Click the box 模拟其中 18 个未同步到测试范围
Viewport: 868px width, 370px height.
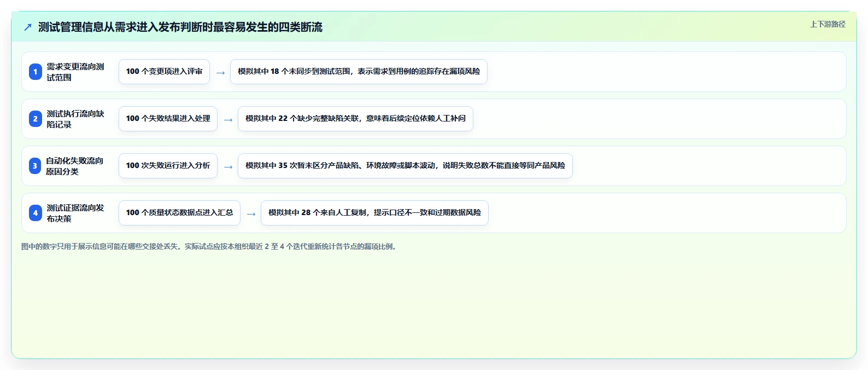(x=359, y=72)
